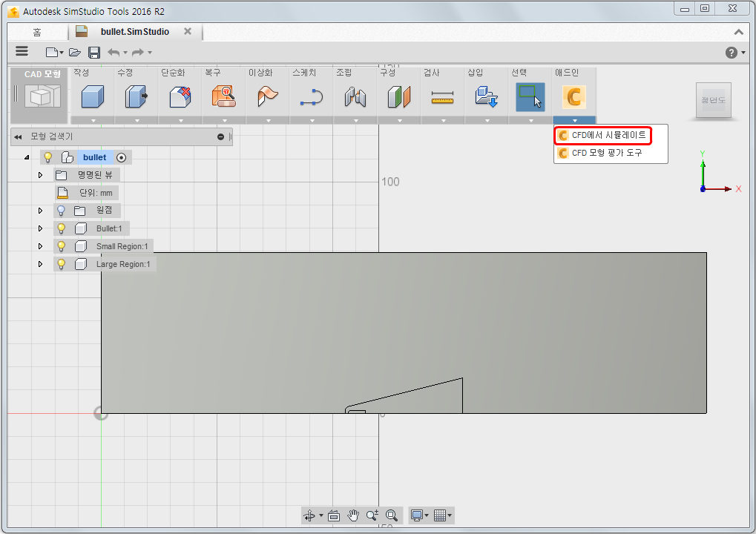Switch to the 홈 tab
The width and height of the screenshot is (756, 534).
pos(37,32)
